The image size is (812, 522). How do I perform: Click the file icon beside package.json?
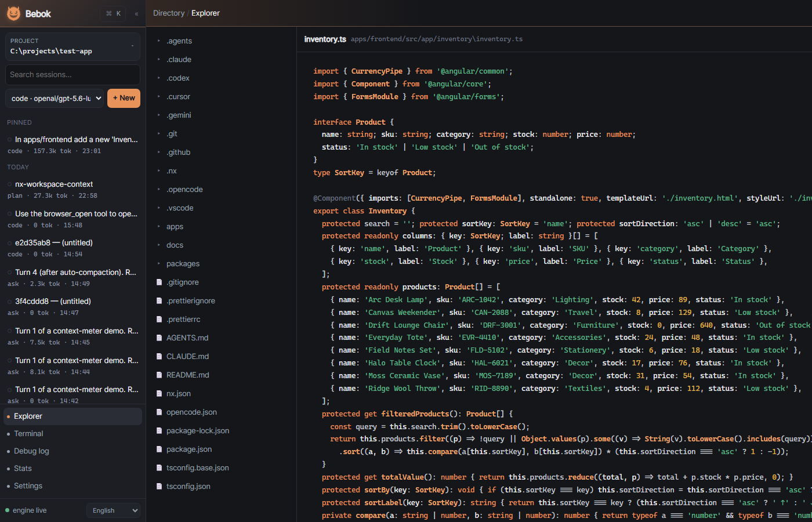[x=159, y=449]
